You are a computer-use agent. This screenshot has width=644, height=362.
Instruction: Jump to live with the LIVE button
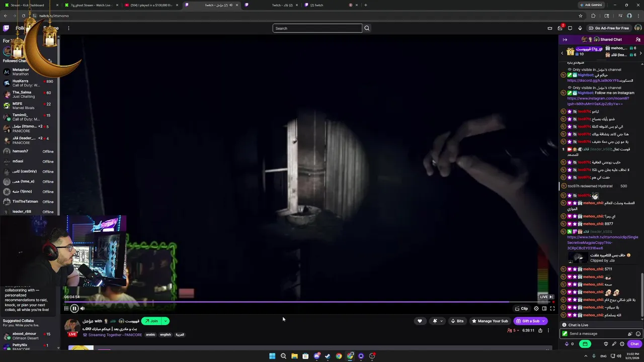(546, 297)
